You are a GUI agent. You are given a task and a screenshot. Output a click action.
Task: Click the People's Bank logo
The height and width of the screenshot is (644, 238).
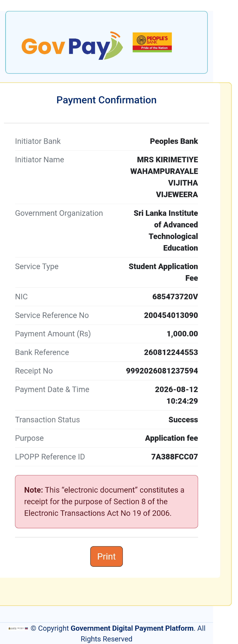pyautogui.click(x=152, y=42)
